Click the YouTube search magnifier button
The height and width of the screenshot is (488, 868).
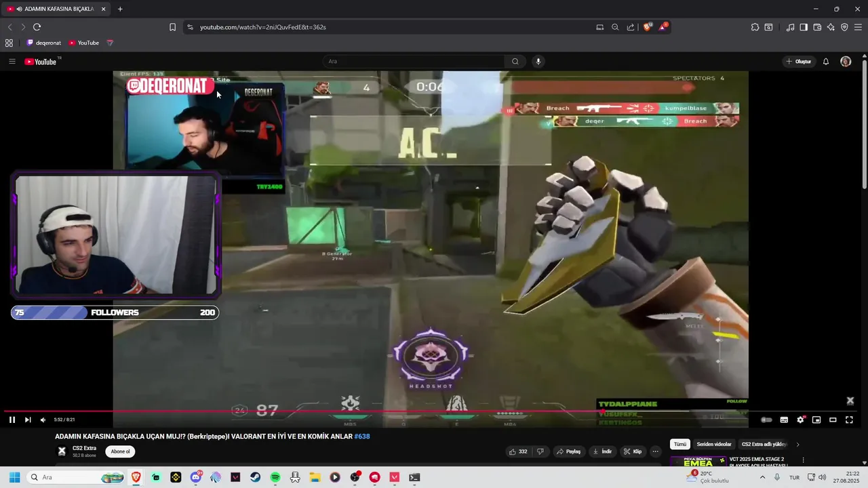[515, 62]
